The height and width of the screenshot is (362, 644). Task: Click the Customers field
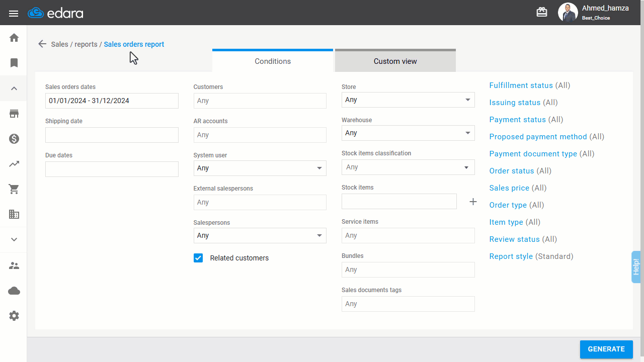point(260,101)
